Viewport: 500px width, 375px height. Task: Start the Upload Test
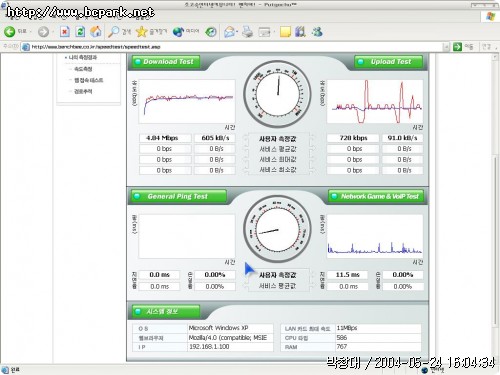(x=389, y=62)
